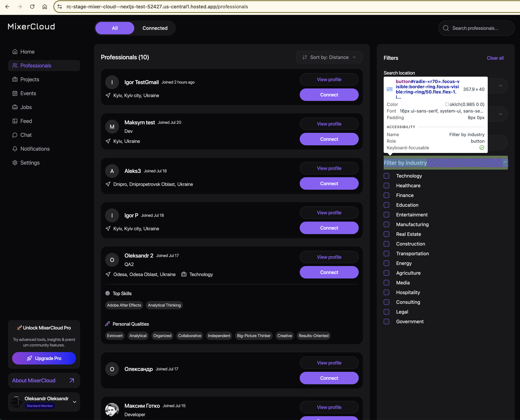Open the Sort by Distance dropdown
Screen dimensions: 520x420
coord(329,57)
